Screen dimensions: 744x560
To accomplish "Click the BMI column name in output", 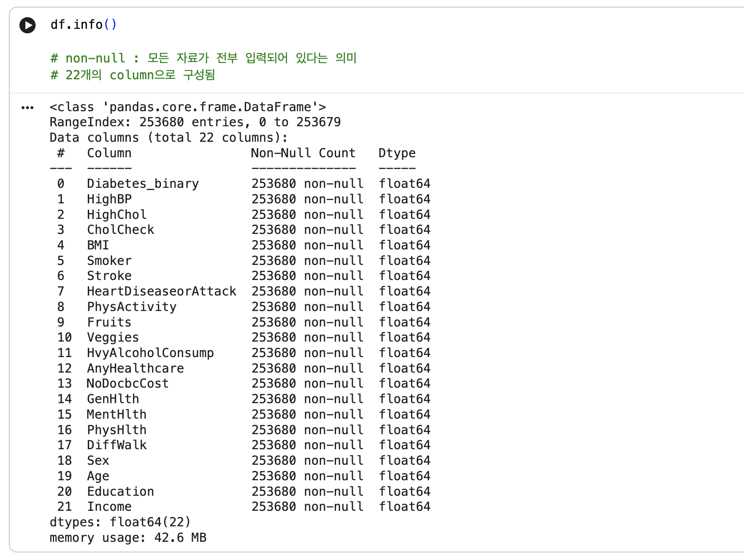I will tap(98, 245).
